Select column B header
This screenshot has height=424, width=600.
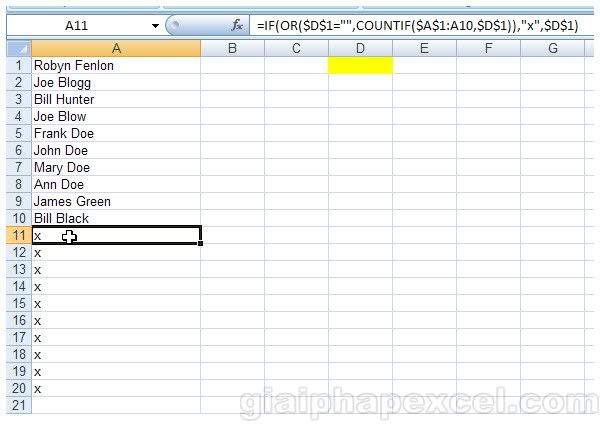(232, 48)
